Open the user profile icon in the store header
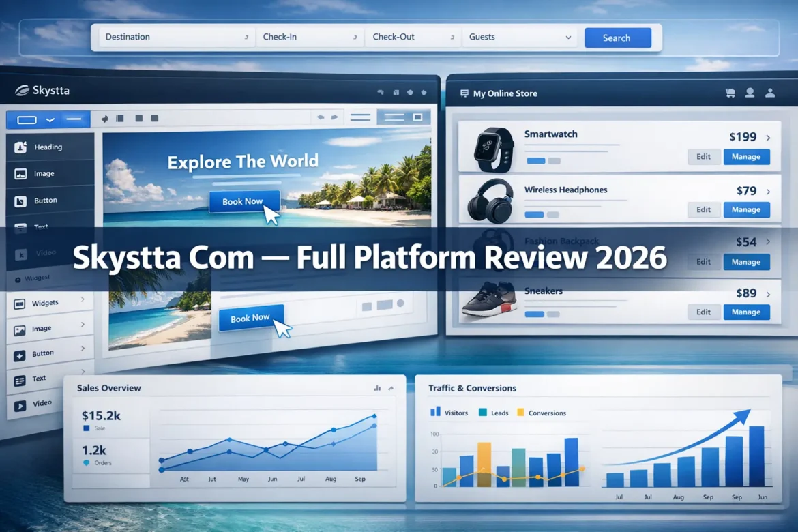 (750, 93)
